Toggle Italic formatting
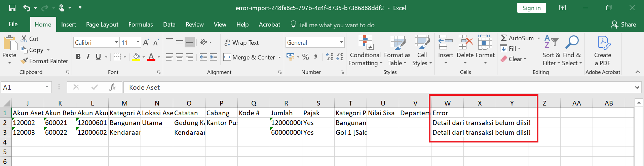This screenshot has height=166, width=644. [x=88, y=57]
